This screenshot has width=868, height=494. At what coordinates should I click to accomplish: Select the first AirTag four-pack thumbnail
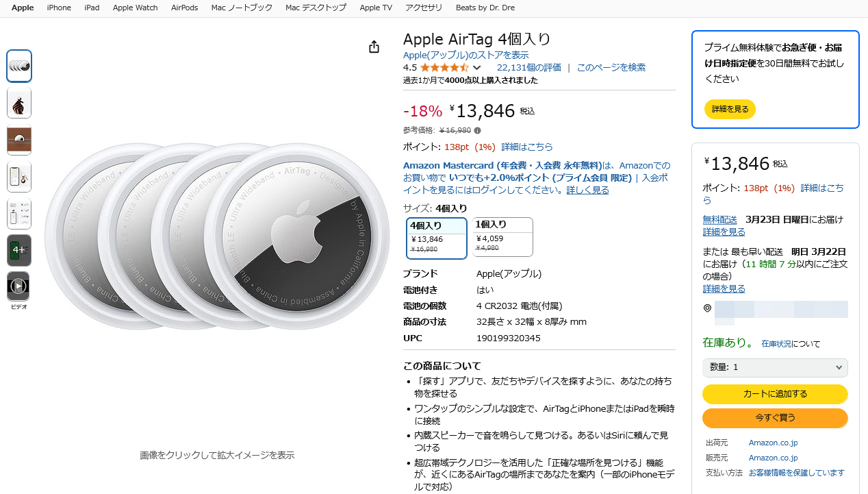(x=19, y=66)
